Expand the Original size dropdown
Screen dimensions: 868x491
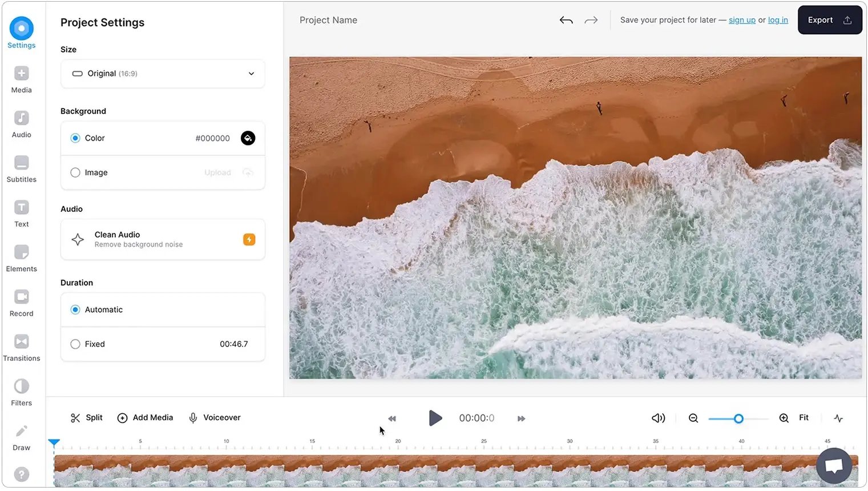tap(163, 74)
